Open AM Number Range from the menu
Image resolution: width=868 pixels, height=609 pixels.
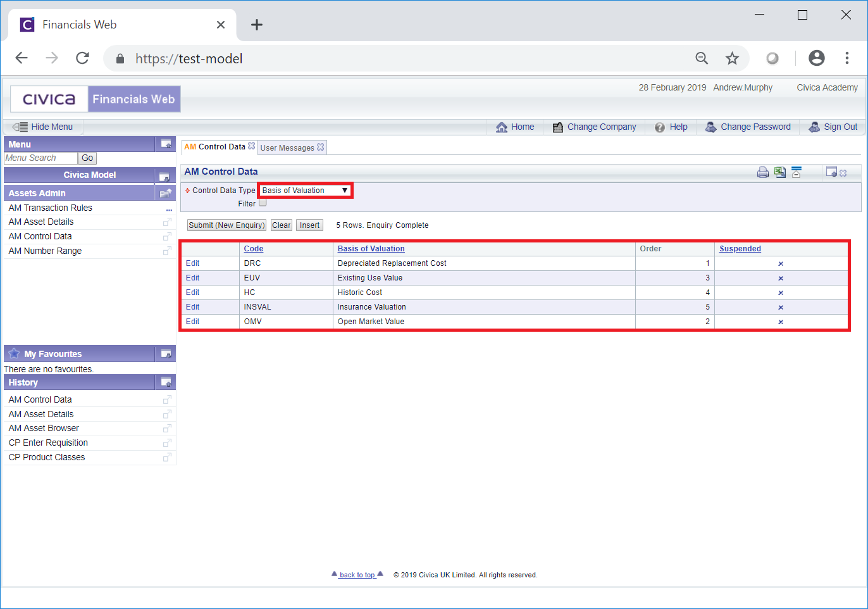[x=46, y=251]
